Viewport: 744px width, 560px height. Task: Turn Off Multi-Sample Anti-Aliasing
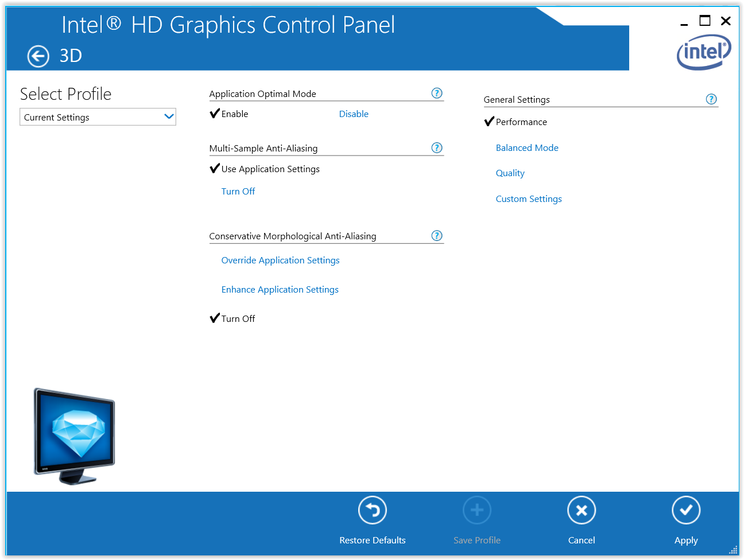238,191
